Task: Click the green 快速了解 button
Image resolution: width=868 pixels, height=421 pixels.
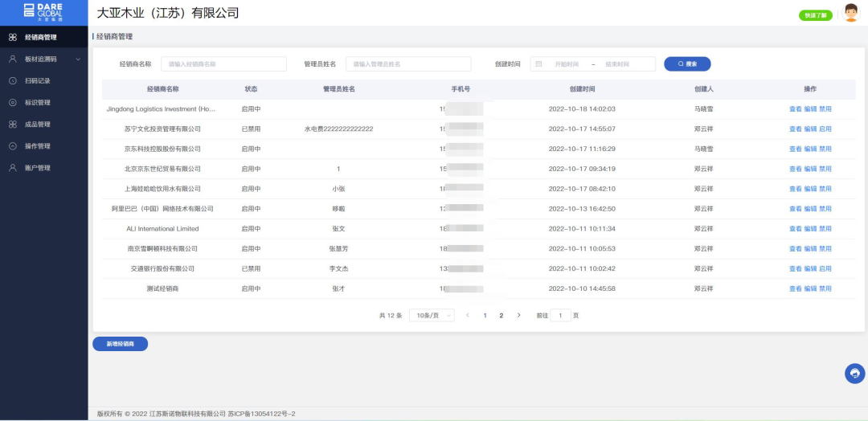Action: [x=816, y=15]
